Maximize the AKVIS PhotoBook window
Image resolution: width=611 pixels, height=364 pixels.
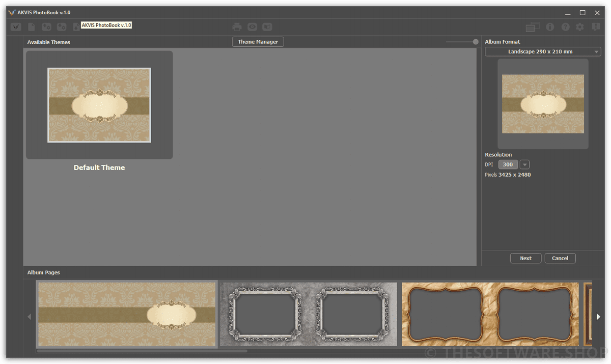(x=582, y=12)
